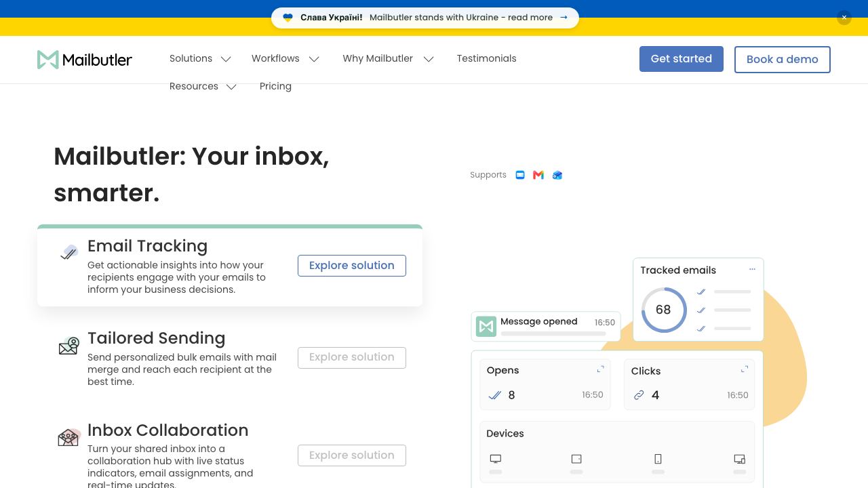The height and width of the screenshot is (488, 868).
Task: Click the Email Tracking double-check icon
Action: 68,252
